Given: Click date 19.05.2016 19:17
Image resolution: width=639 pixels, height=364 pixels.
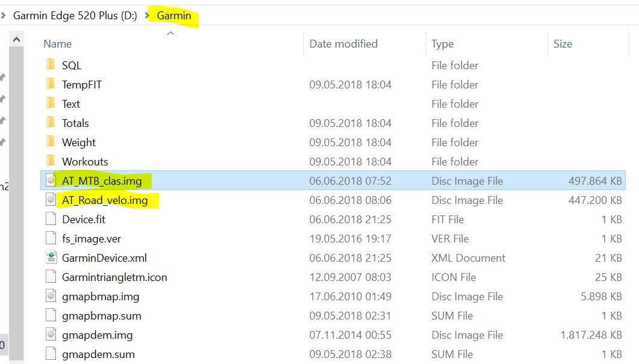Looking at the screenshot, I should (350, 238).
